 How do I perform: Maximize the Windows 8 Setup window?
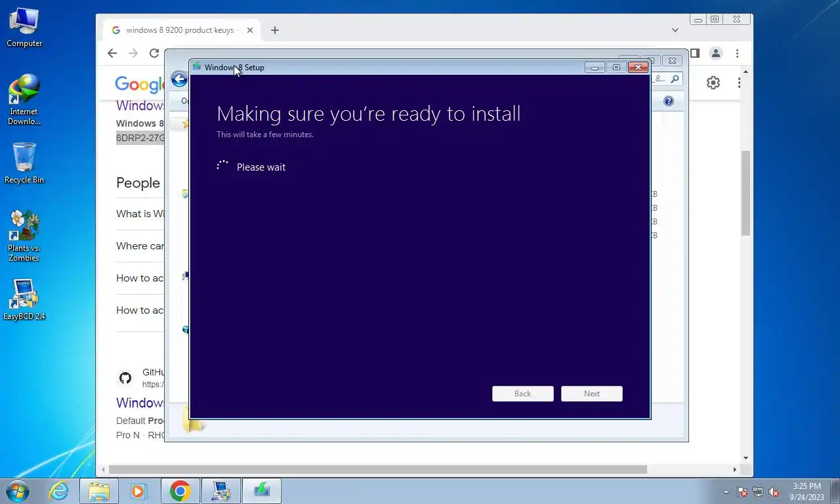point(616,67)
